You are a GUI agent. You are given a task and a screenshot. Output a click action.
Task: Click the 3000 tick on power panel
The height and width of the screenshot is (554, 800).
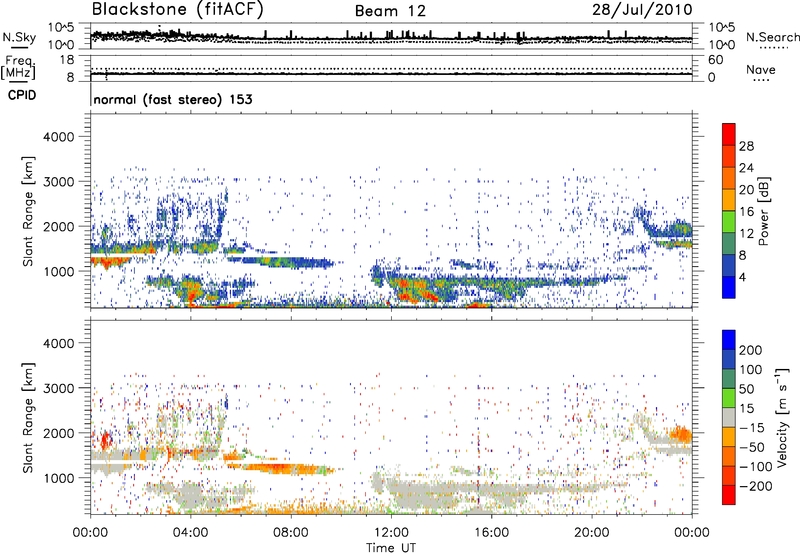(x=59, y=182)
